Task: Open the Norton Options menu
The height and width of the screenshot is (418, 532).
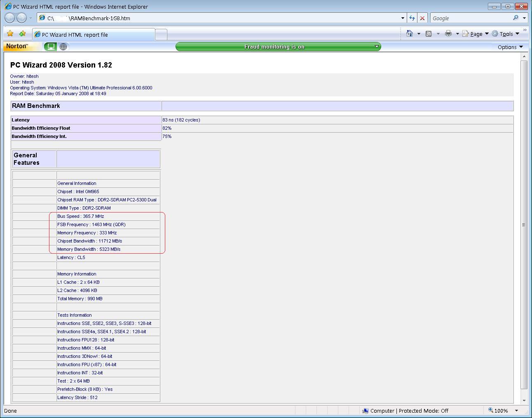Action: click(x=510, y=47)
